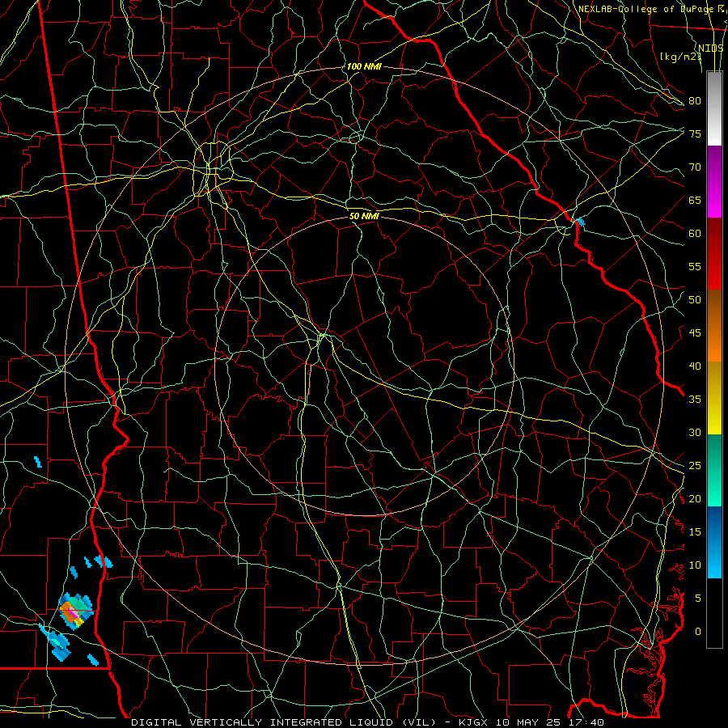Select the black bottom segment of color bar
The width and height of the screenshot is (728, 728).
click(714, 613)
